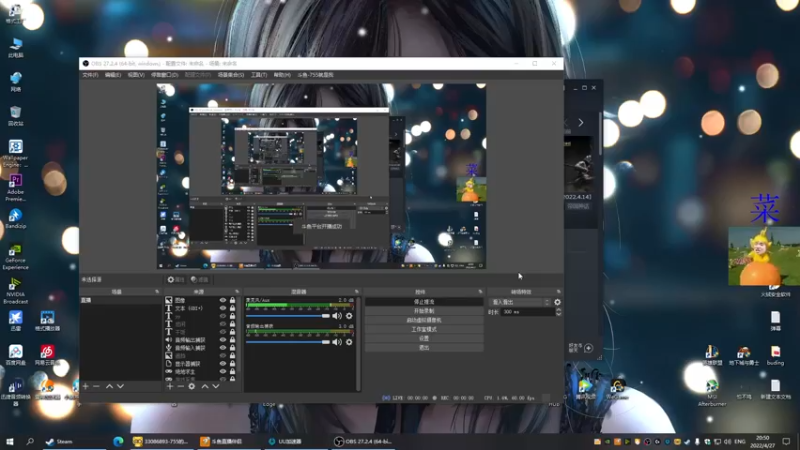Toggle lock on 文本 (GDI+) source

233,308
